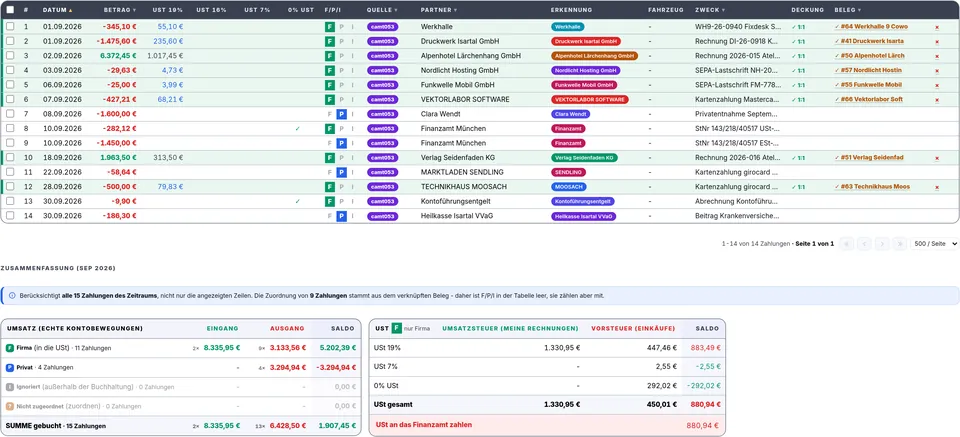
Task: Tick checkbox for Funkwelle Mobil GmbH row
Action: [10, 85]
